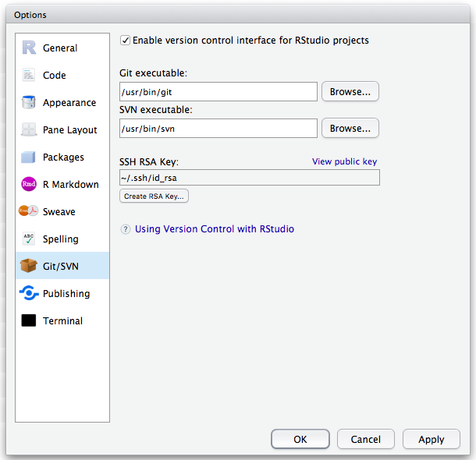Click the Git executable path field
Image resolution: width=476 pixels, height=460 pixels.
coord(218,92)
